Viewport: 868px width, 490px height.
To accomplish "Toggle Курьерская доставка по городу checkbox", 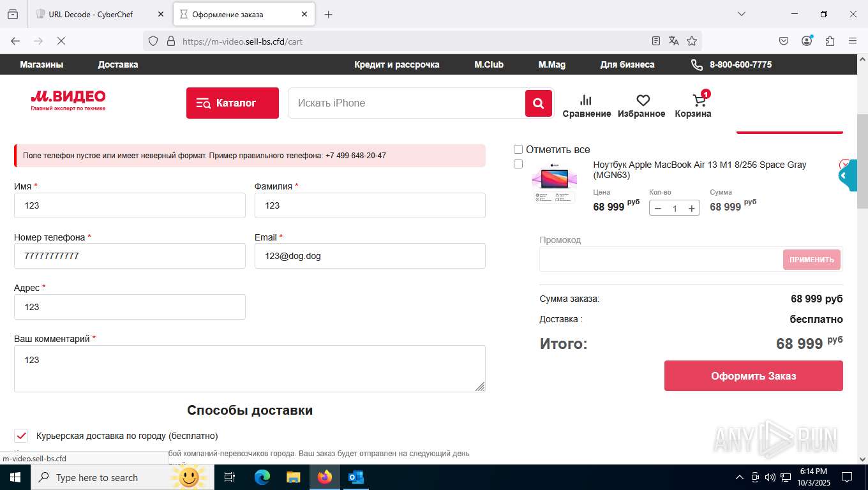I will pyautogui.click(x=21, y=436).
